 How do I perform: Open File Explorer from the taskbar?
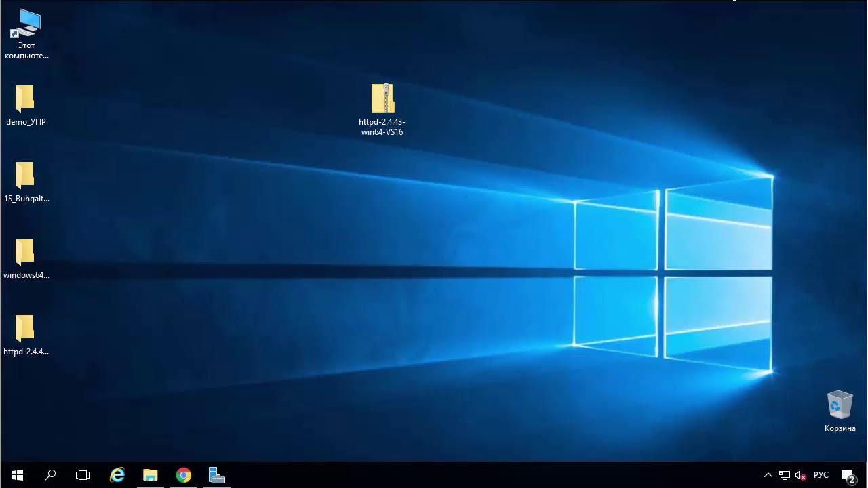tap(150, 475)
